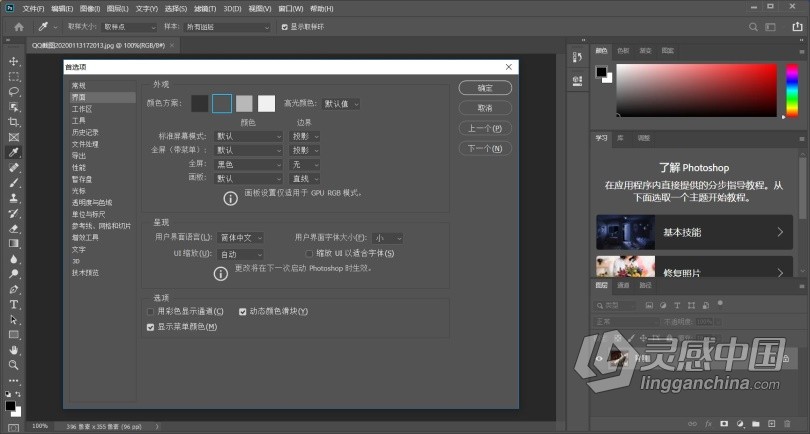The width and height of the screenshot is (810, 434).
Task: Uncheck 动态颜色滑块 checkbox
Action: point(242,312)
